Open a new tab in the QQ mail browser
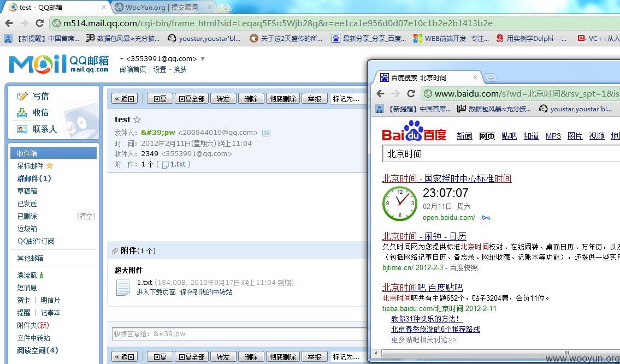 pyautogui.click(x=225, y=7)
